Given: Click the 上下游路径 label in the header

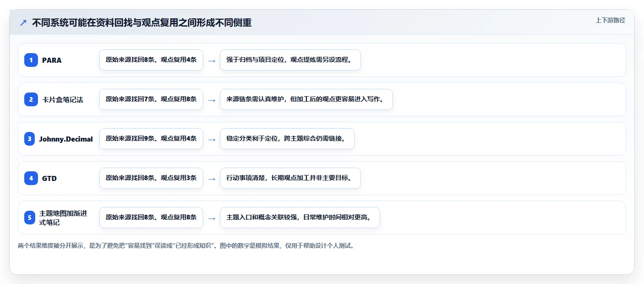Looking at the screenshot, I should click(x=610, y=20).
